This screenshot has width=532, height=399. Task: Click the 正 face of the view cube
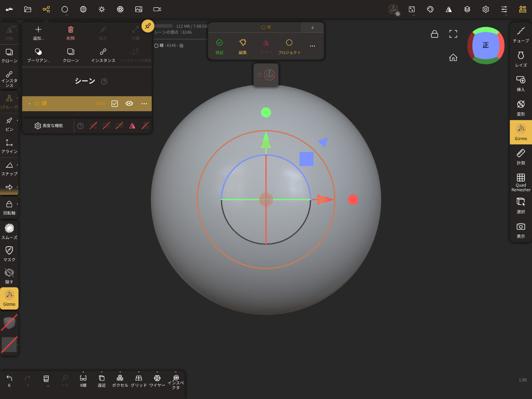[x=486, y=45]
